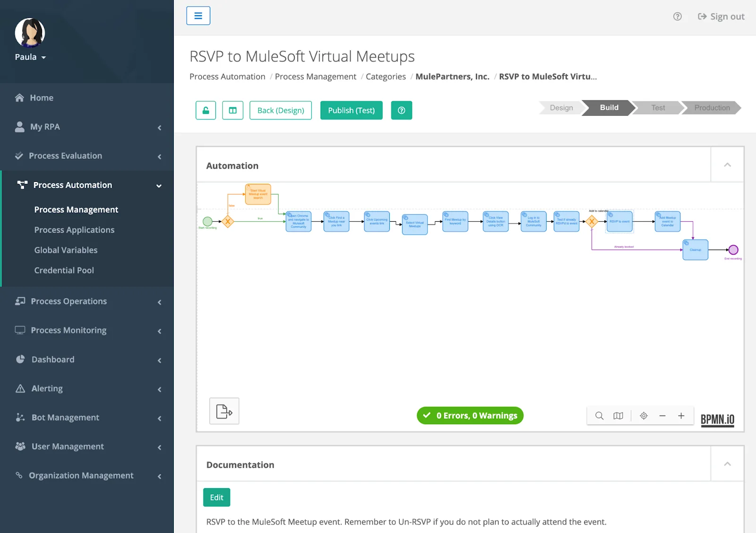Toggle the minimap map icon
The height and width of the screenshot is (533, 756).
[618, 416]
